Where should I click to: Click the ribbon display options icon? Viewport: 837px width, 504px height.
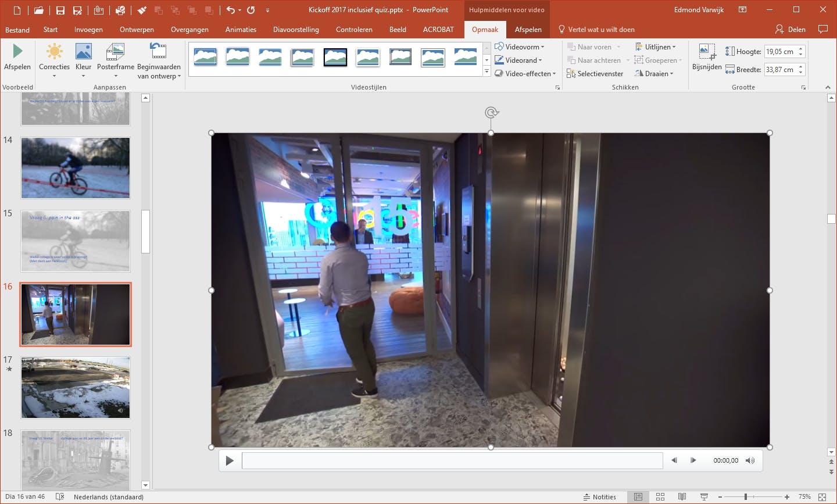(742, 10)
